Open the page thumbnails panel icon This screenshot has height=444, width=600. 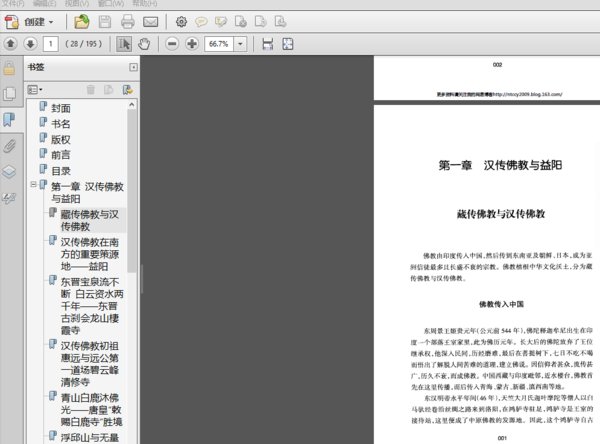9,94
